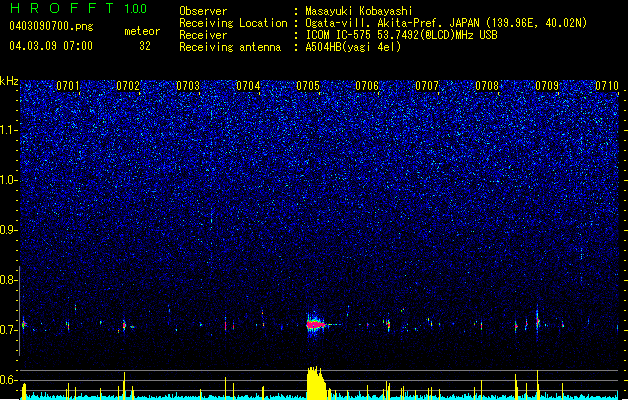Click the meteor count value 32
The height and width of the screenshot is (400, 629).
click(145, 46)
